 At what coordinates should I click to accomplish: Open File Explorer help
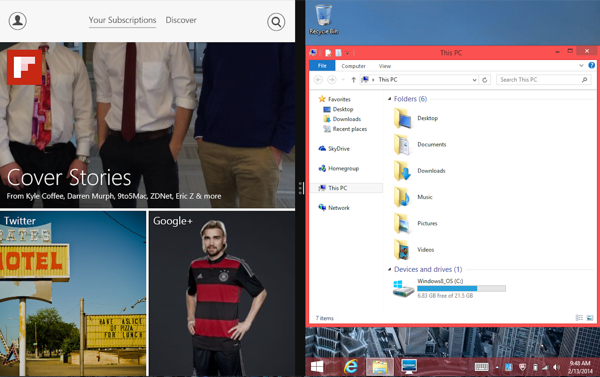click(x=592, y=65)
